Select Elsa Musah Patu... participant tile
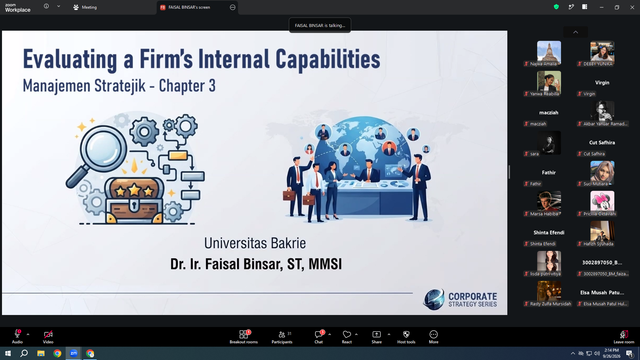This screenshot has height=360, width=640. point(602,293)
